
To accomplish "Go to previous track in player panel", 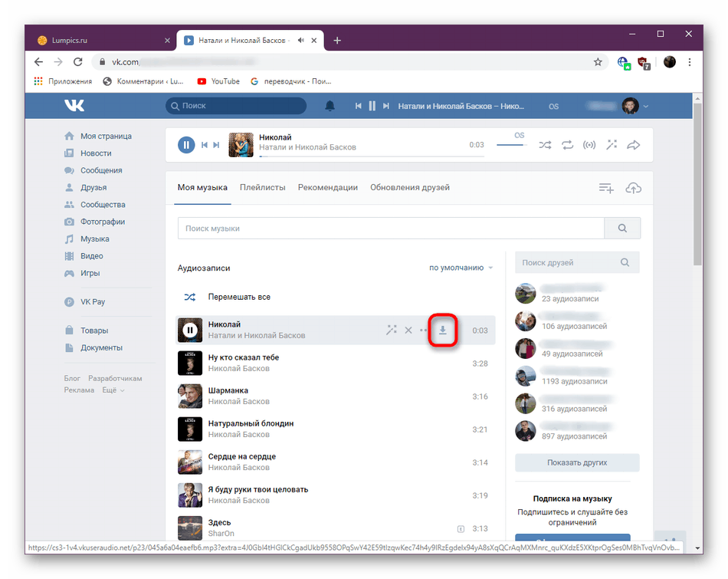I will click(205, 145).
